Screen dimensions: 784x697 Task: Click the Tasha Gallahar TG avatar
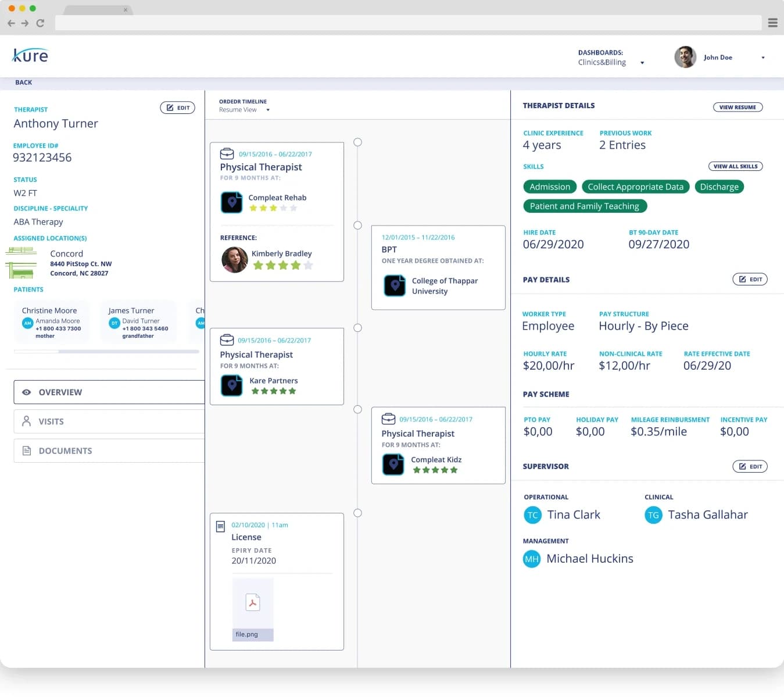tap(653, 515)
